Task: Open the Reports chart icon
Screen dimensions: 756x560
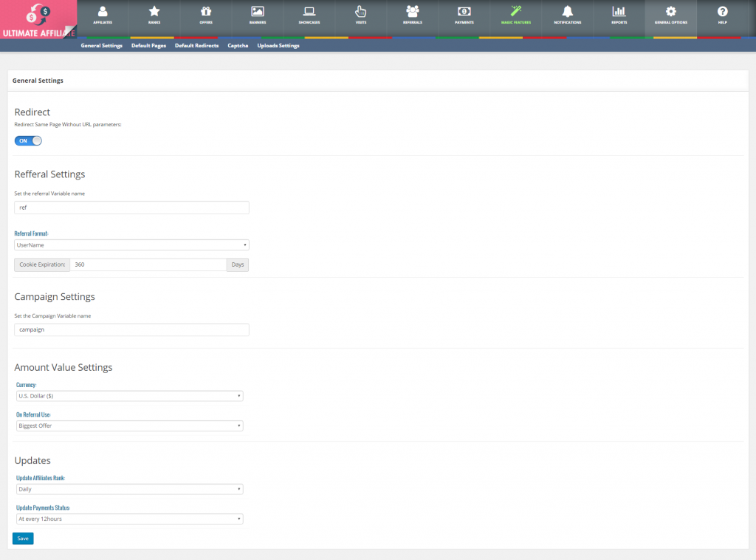Action: coord(619,11)
